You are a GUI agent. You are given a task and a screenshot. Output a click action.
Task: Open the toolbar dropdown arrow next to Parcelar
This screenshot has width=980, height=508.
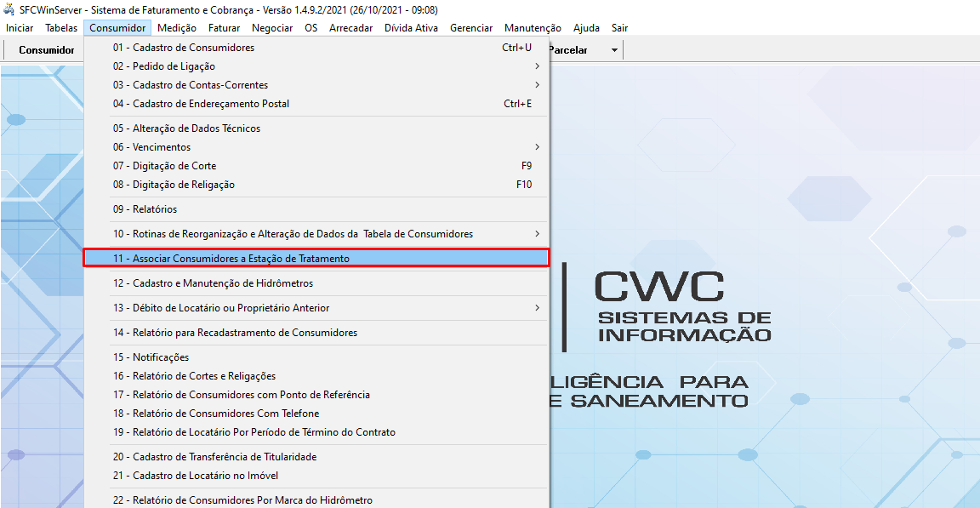(x=614, y=50)
